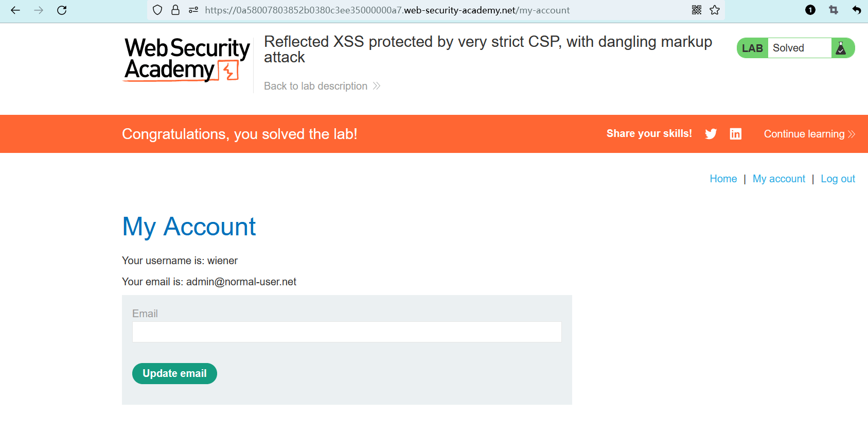Share on LinkedIn via its icon

[736, 134]
